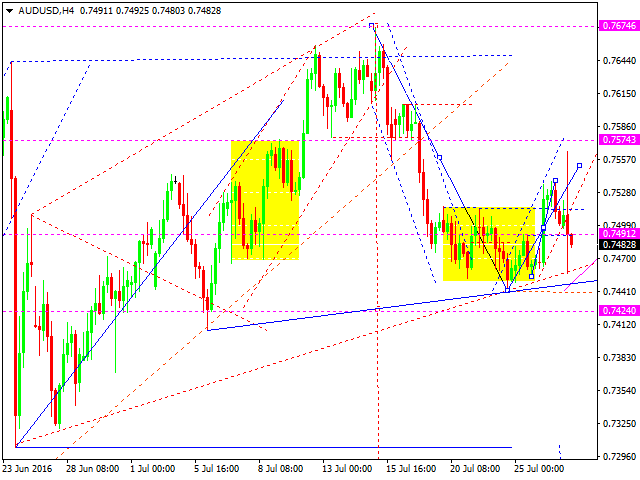Click the 20 Jul 08:00 time label
Image resolution: width=640 pixels, height=480 pixels.
475,469
